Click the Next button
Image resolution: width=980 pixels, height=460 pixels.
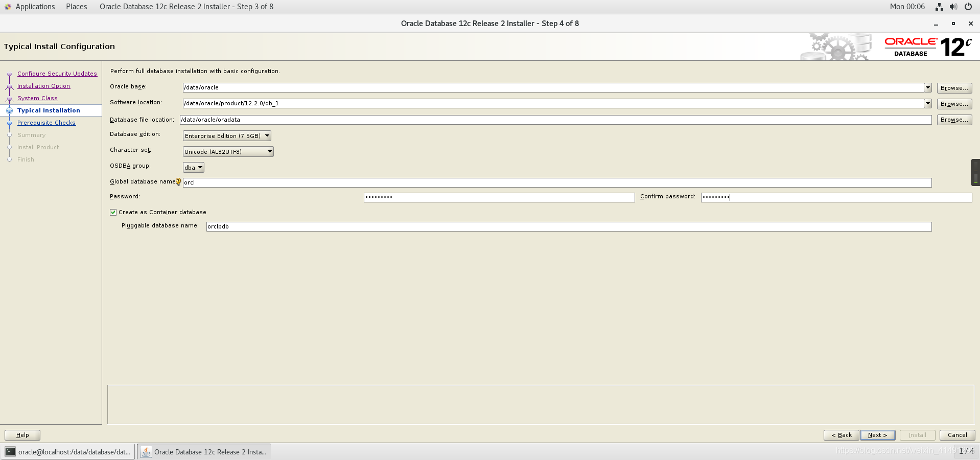[x=877, y=435]
